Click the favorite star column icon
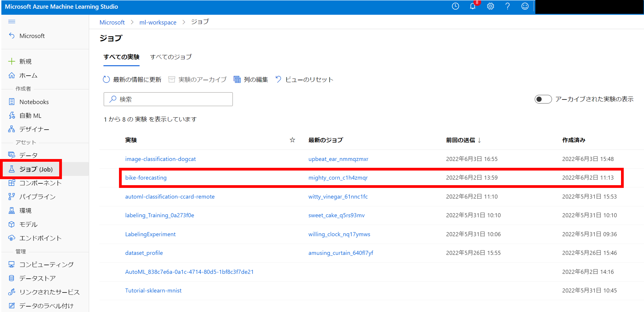 tap(292, 140)
